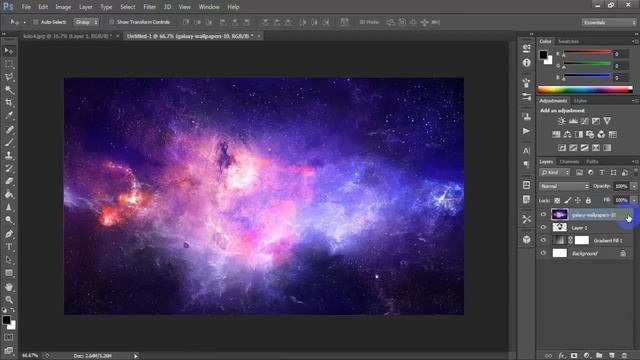Pick a color from the spectrum ramp

585,90
